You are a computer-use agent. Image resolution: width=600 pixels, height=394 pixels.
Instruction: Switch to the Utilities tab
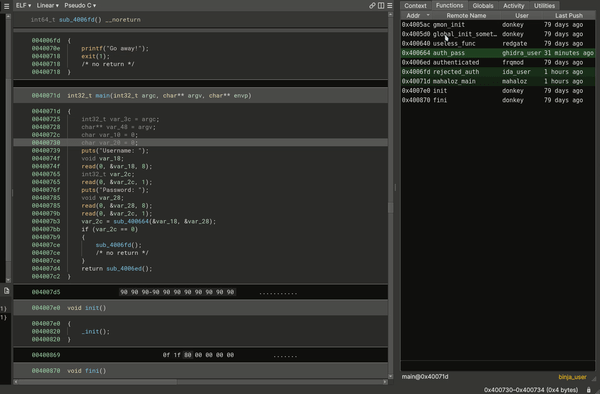tap(544, 6)
